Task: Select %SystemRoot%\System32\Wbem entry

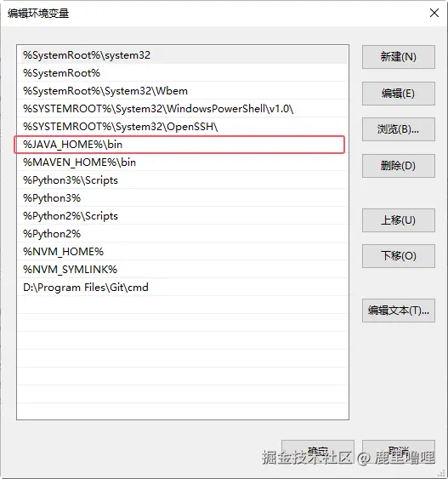Action: [183, 91]
